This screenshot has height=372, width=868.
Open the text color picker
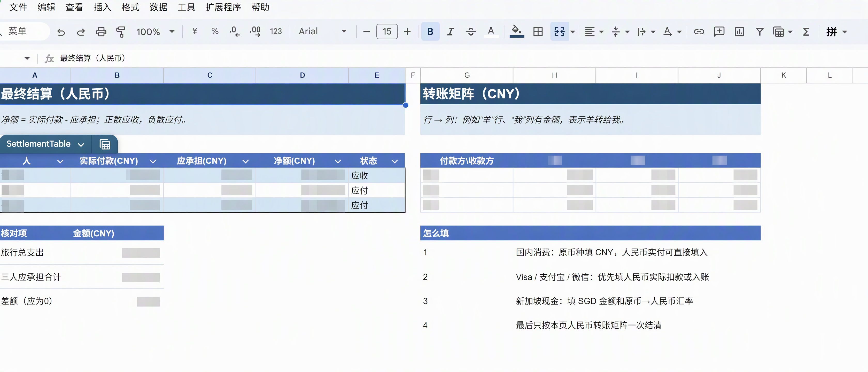(491, 32)
